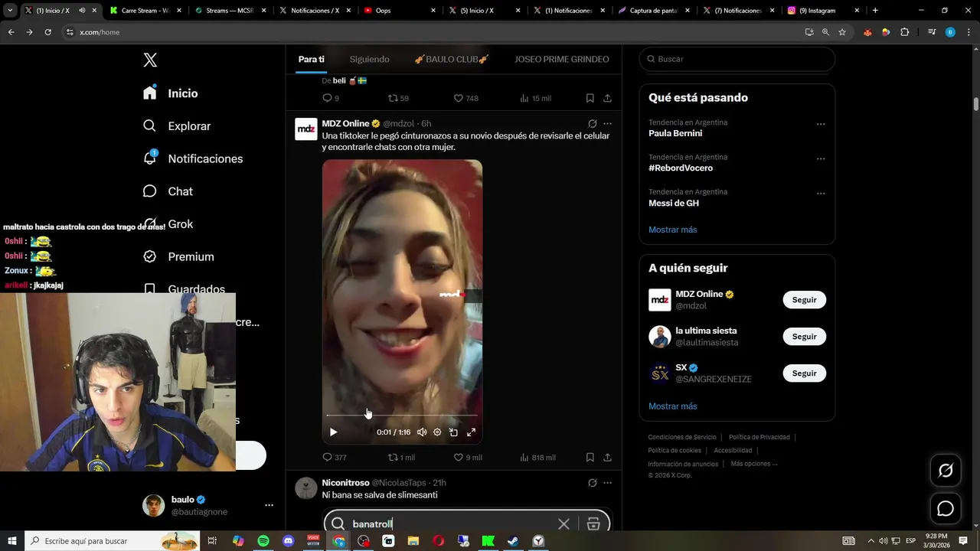Image resolution: width=980 pixels, height=551 pixels.
Task: Repost the MDZ post (1 mil)
Action: click(x=401, y=458)
